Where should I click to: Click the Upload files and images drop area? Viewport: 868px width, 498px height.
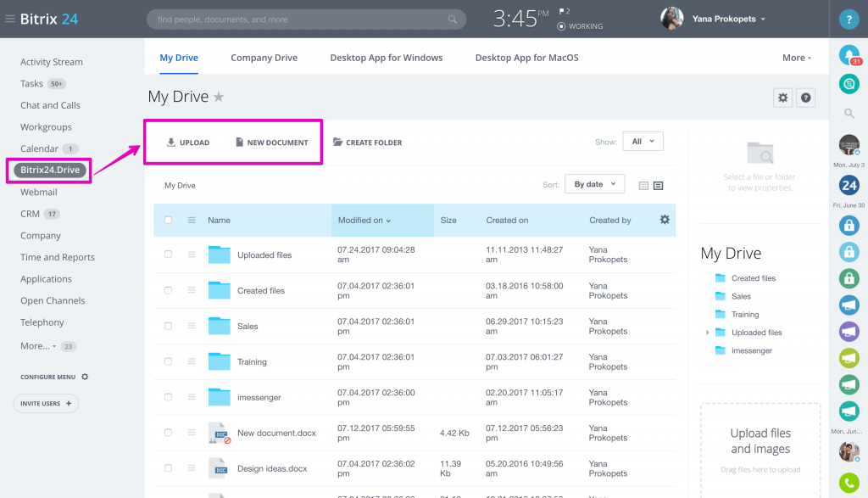(760, 450)
